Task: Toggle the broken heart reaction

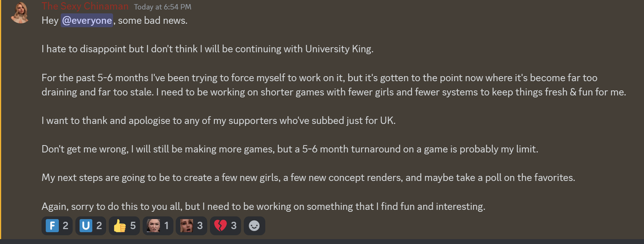Action: tap(225, 226)
